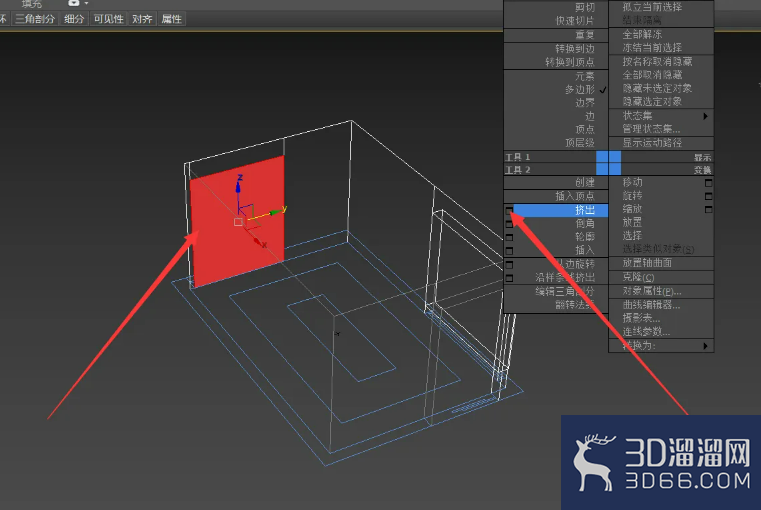Expand dropdown arrow beside ribbon icon
761x510 pixels.
pos(86,3)
